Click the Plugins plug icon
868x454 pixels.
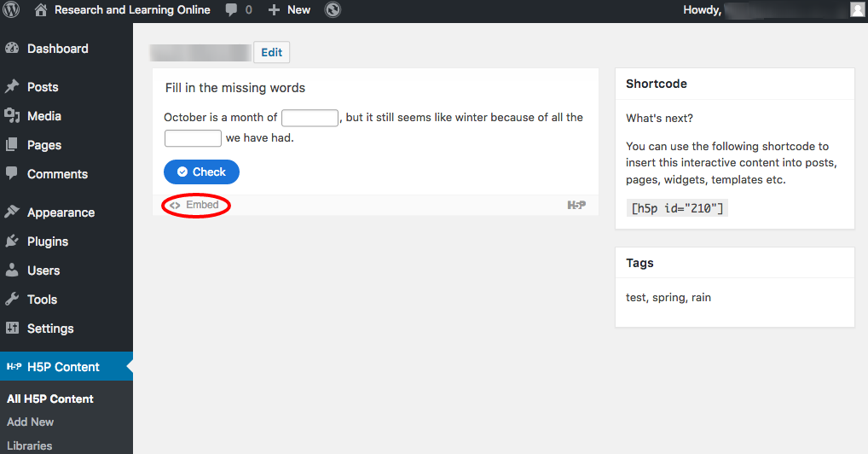pos(12,242)
